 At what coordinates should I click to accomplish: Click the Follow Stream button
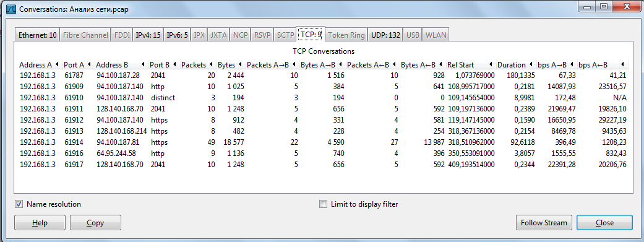(x=544, y=223)
